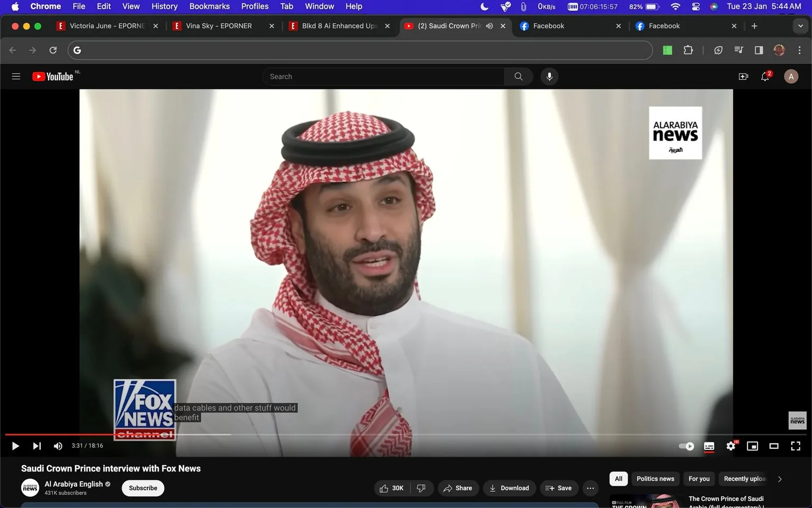Open the notifications bell
This screenshot has width=812, height=508.
764,76
